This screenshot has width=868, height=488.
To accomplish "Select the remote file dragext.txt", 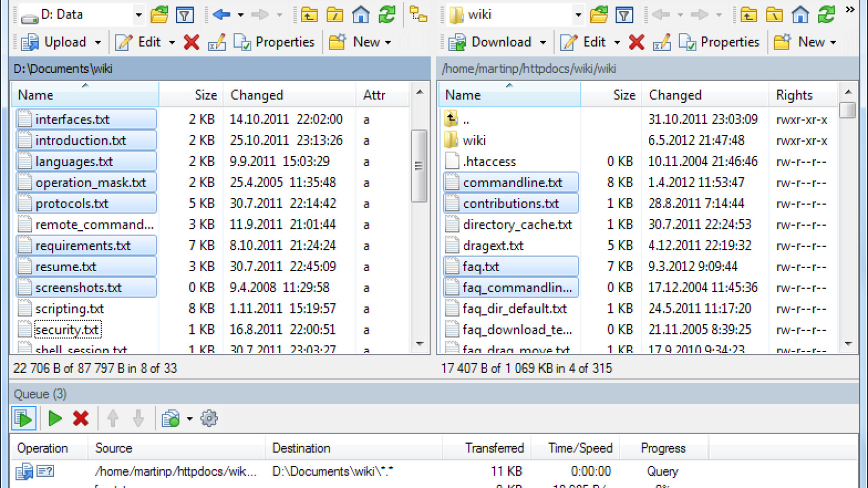I will [x=484, y=246].
